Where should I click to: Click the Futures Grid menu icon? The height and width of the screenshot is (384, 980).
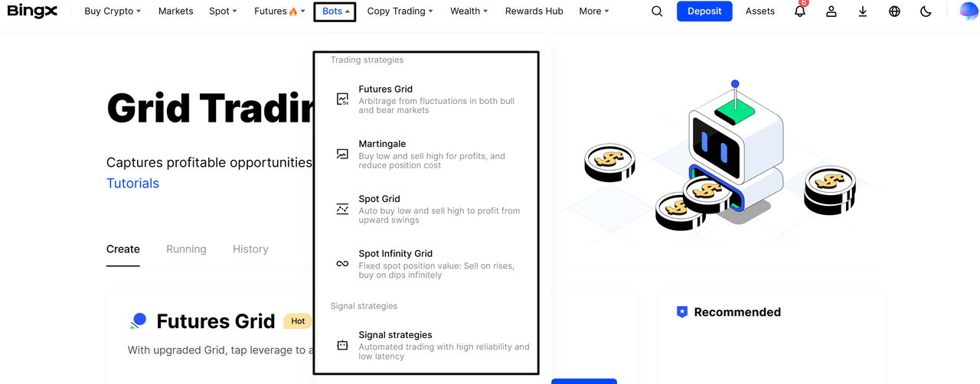click(x=342, y=99)
